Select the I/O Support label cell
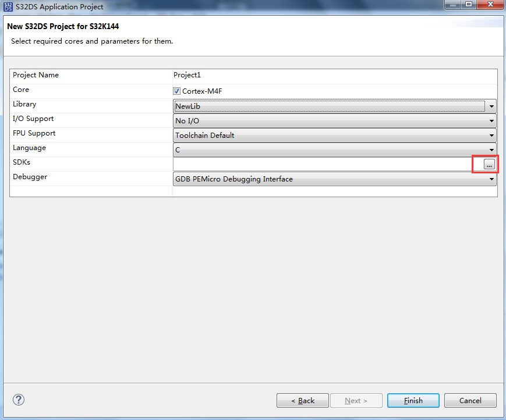The height and width of the screenshot is (420, 506). (x=91, y=120)
